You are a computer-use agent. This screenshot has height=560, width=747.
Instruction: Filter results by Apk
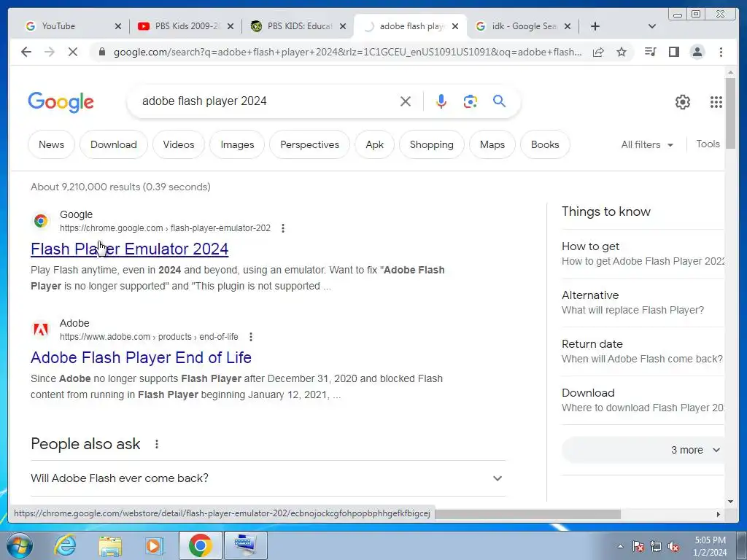(374, 145)
